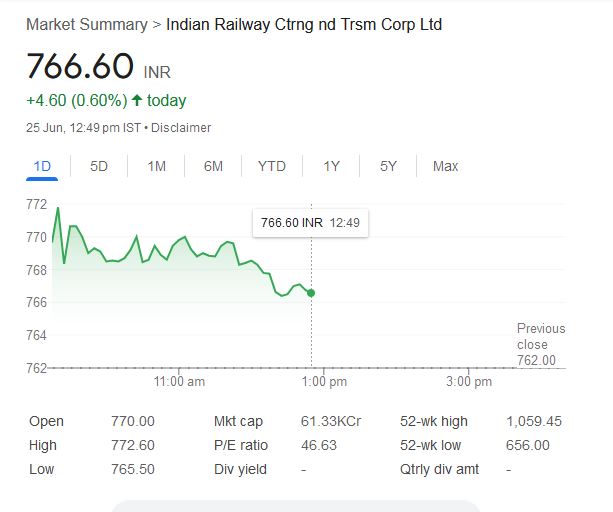Click the 766.60 INR tooltip box
Image resolution: width=613 pixels, height=512 pixels.
(x=310, y=222)
